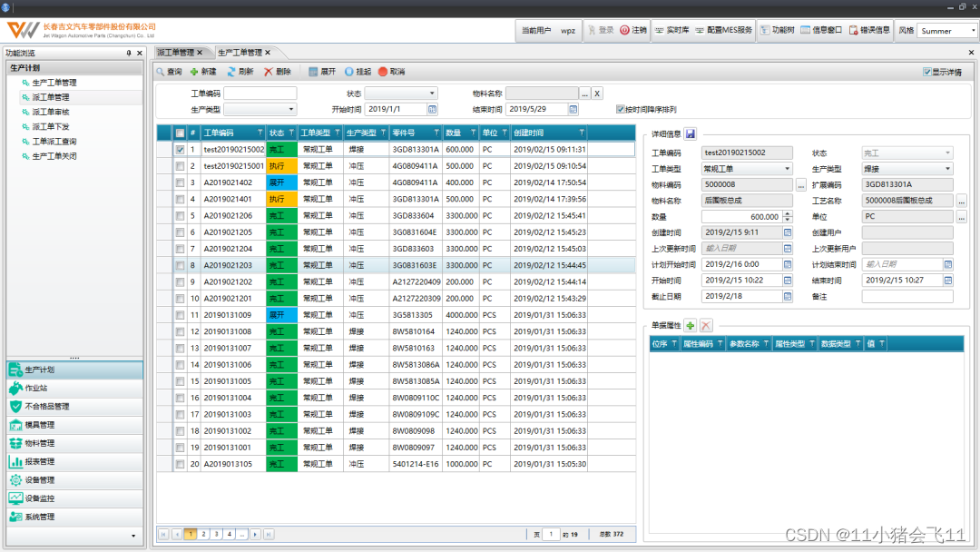Expand sidebar overflow arrow at bottom
This screenshot has width=980, height=552.
point(133,536)
